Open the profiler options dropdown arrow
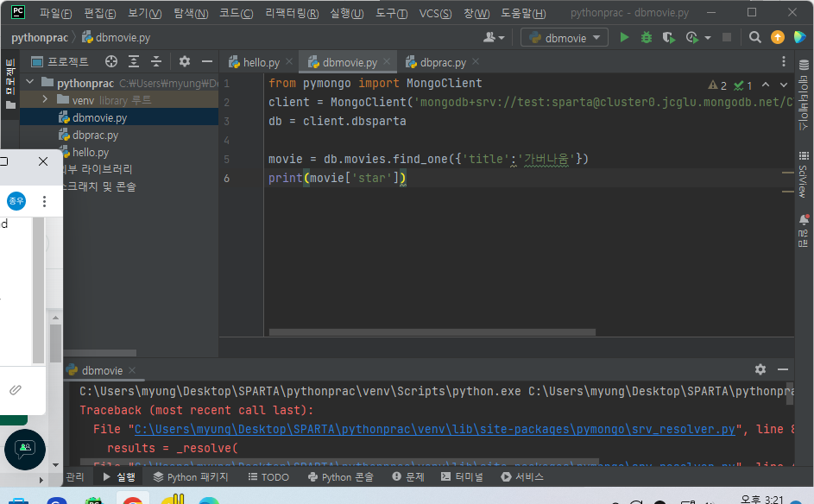The width and height of the screenshot is (814, 504). pos(708,38)
